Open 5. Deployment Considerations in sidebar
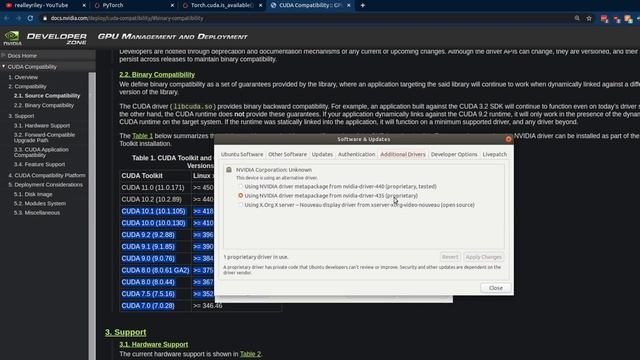 point(45,185)
